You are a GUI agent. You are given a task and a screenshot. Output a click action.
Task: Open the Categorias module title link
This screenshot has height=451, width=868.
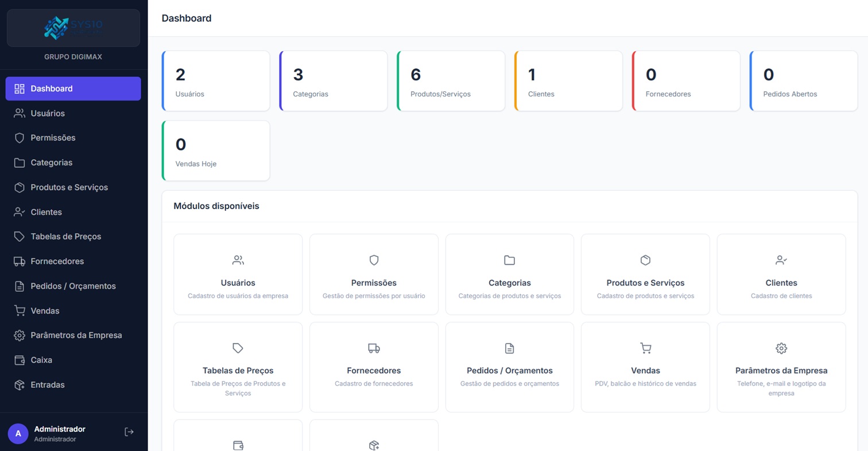[x=510, y=283]
